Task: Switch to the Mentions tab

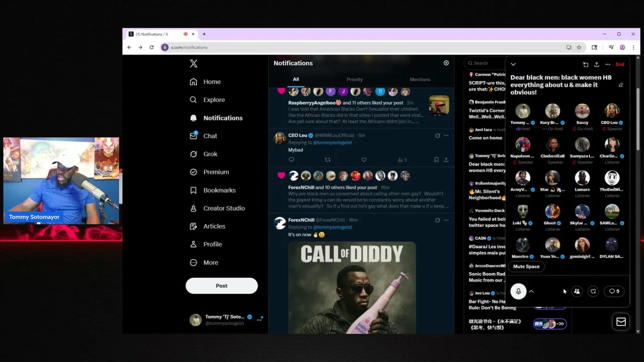Action: [420, 79]
